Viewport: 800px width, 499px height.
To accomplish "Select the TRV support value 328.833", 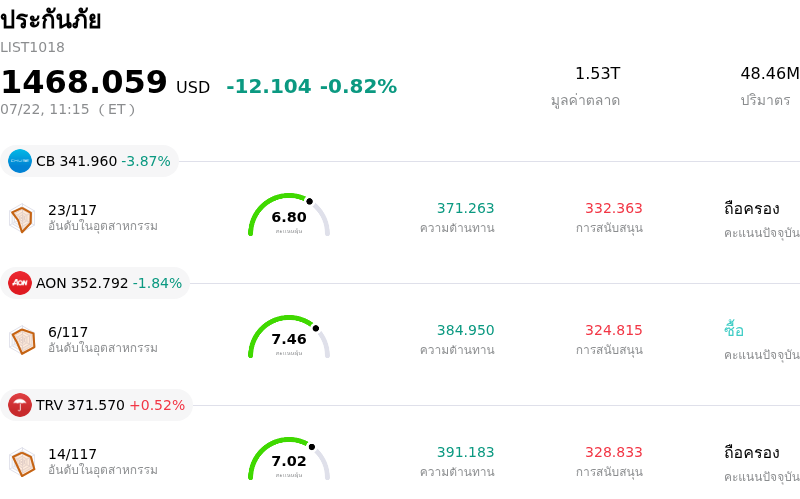I will click(614, 452).
